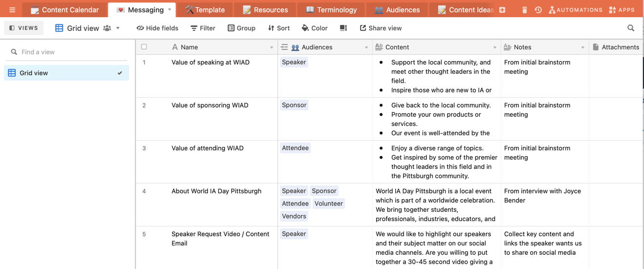Open Hide fields menu
Image resolution: width=644 pixels, height=269 pixels.
157,28
